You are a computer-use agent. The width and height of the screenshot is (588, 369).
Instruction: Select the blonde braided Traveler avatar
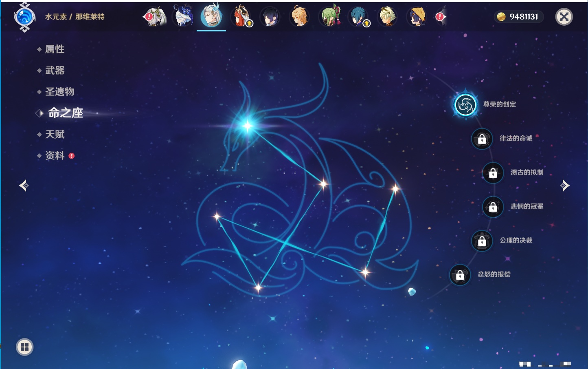coord(299,17)
